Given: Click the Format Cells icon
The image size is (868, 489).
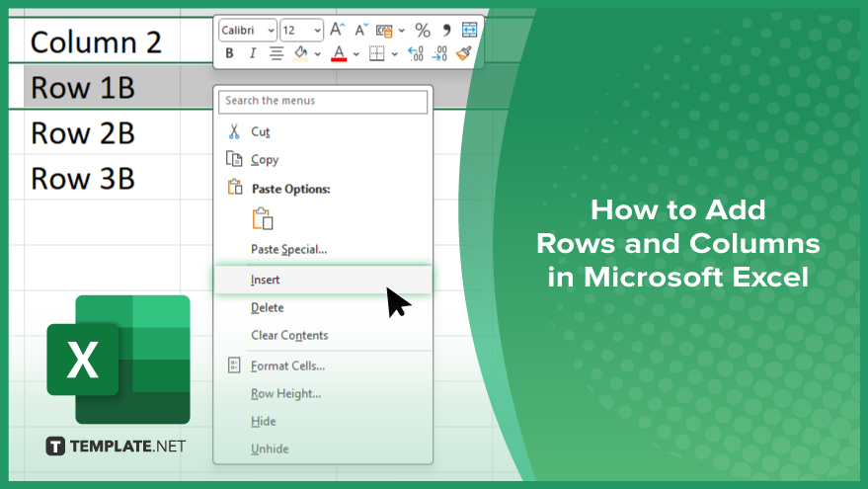Looking at the screenshot, I should tap(234, 365).
